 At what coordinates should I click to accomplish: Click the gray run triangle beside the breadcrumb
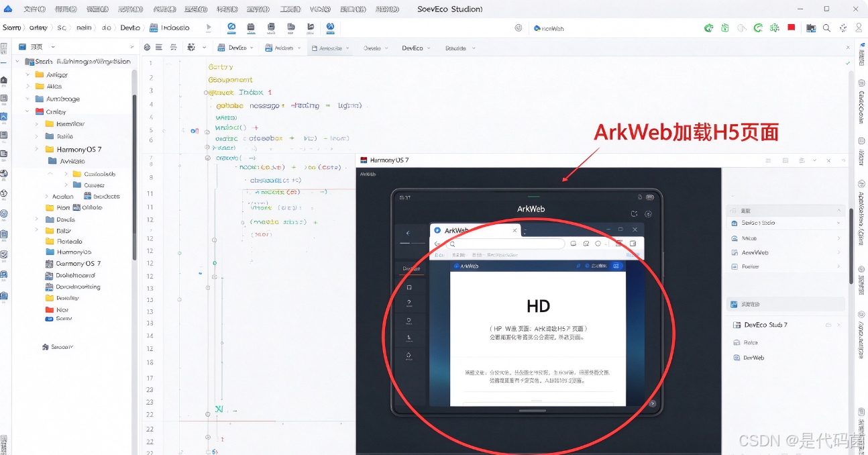coord(209,28)
